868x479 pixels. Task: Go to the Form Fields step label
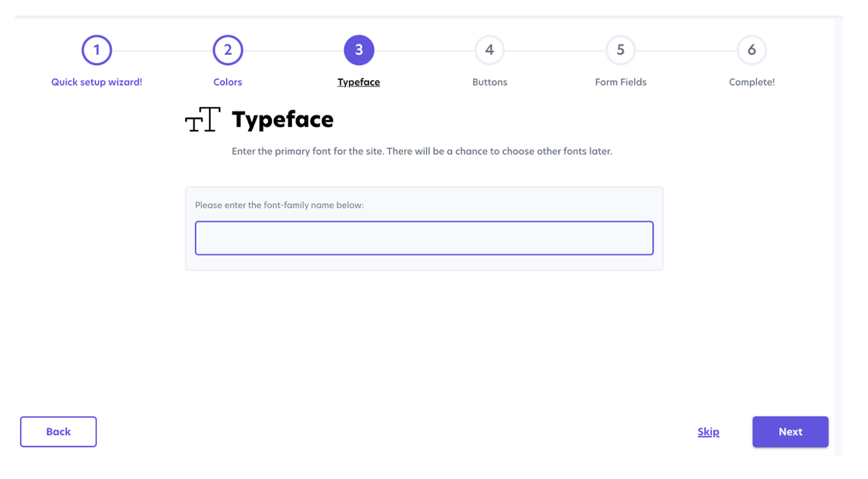tap(621, 82)
